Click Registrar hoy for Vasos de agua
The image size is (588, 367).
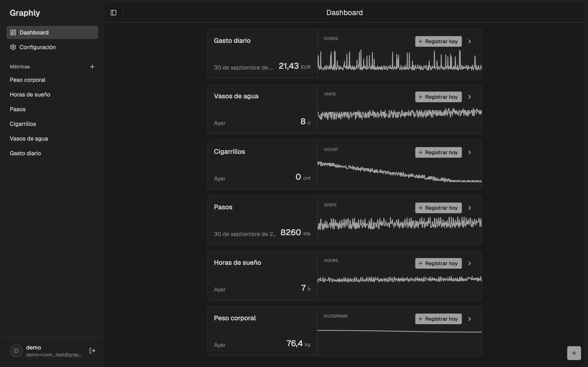tap(438, 97)
